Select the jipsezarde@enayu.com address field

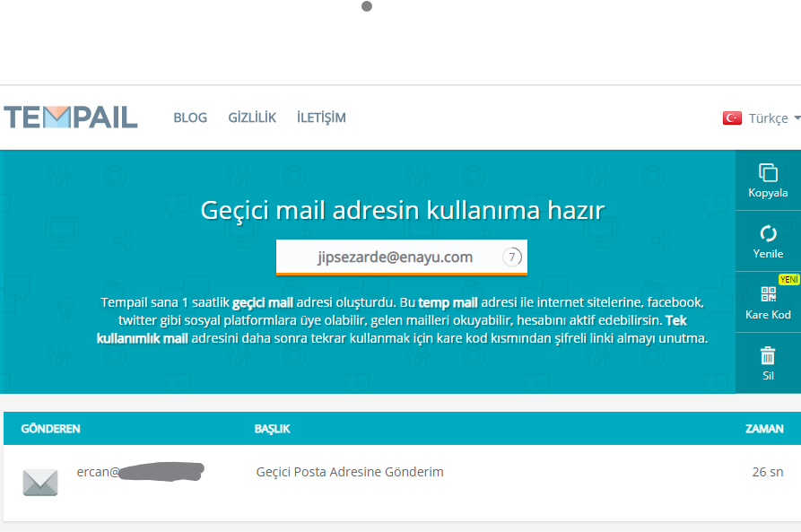pyautogui.click(x=402, y=257)
